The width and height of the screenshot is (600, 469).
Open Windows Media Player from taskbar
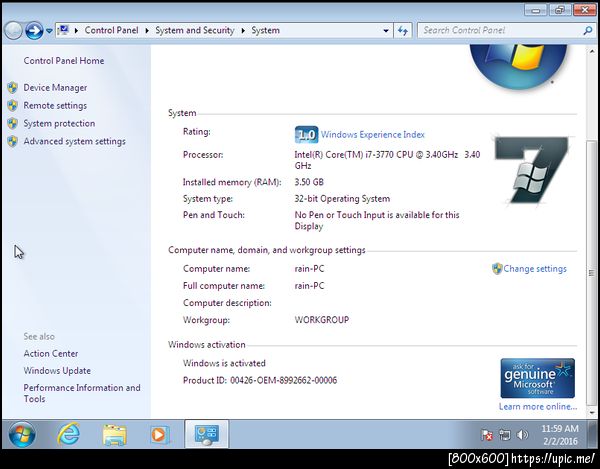click(159, 435)
